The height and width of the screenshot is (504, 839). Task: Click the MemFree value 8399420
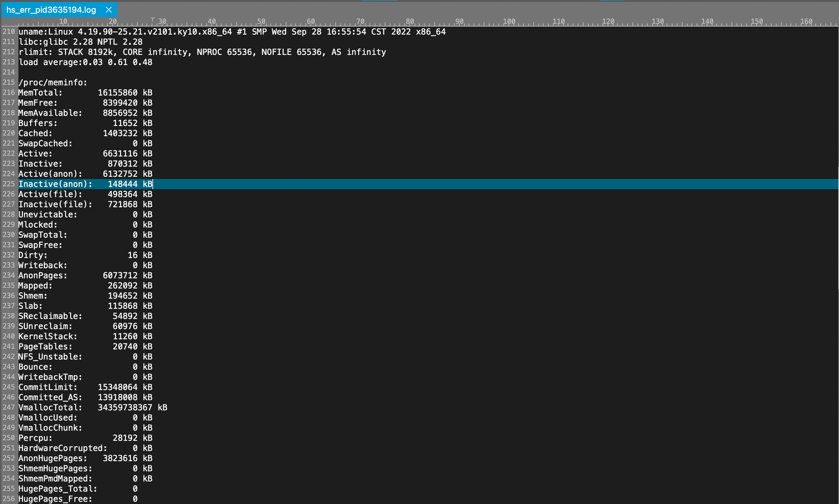click(121, 103)
